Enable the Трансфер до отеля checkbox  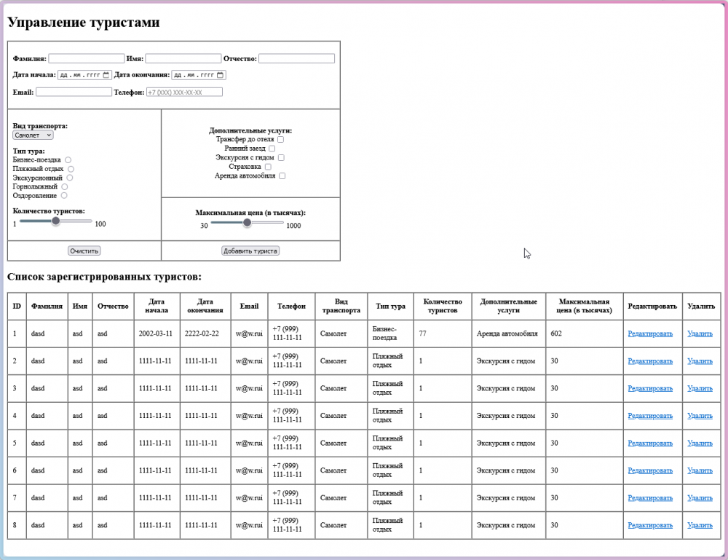280,139
